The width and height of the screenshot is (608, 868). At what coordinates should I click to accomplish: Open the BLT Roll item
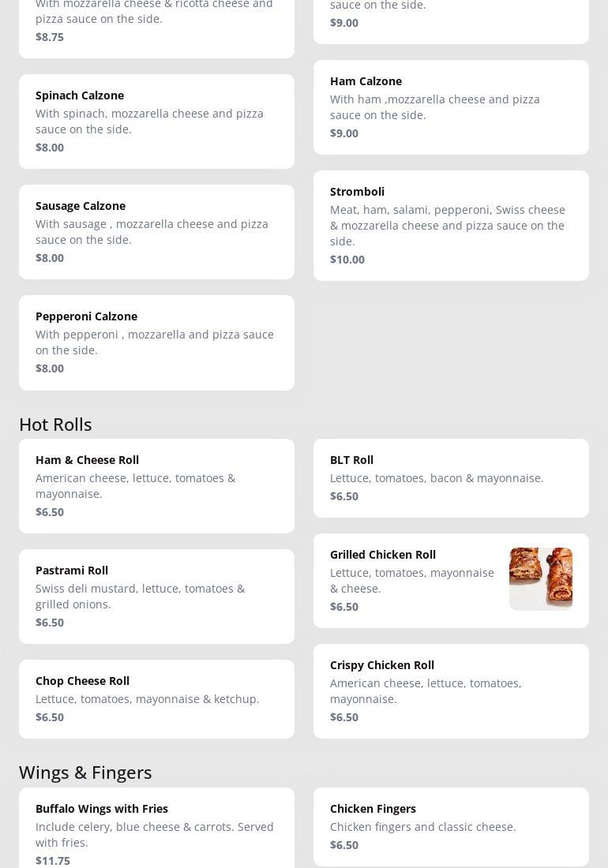(x=450, y=477)
